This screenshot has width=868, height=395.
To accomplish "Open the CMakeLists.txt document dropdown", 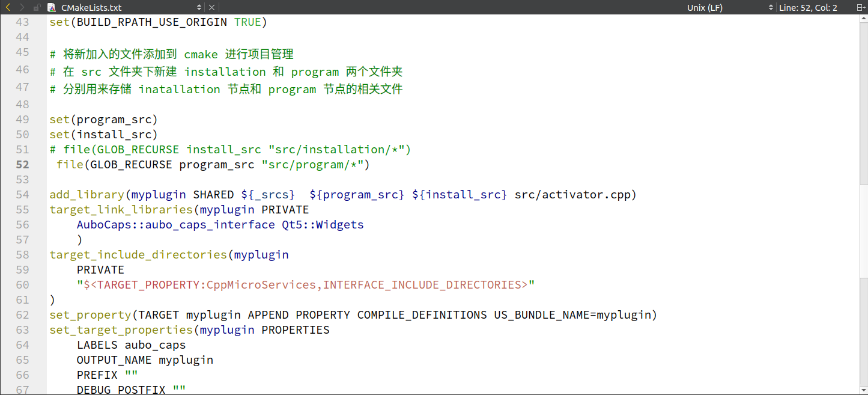I will click(199, 8).
